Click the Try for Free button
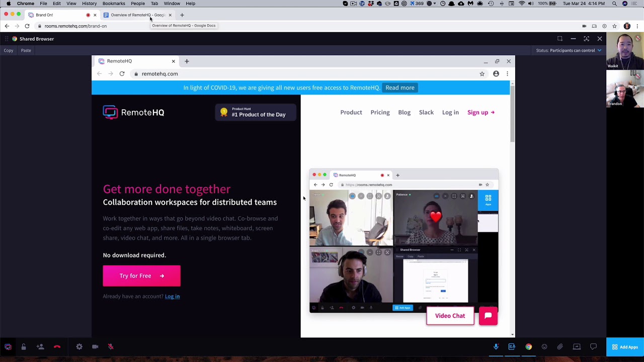644x362 pixels. (141, 276)
